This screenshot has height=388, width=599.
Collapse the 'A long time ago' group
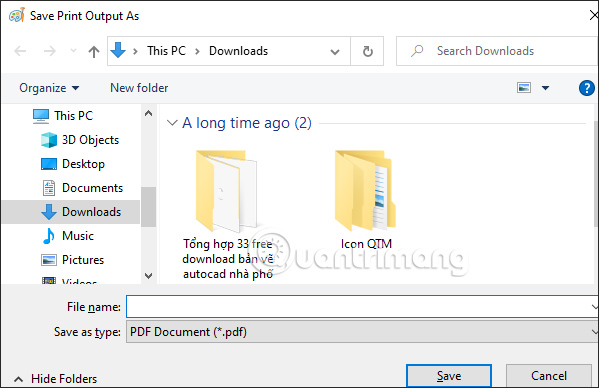[172, 123]
